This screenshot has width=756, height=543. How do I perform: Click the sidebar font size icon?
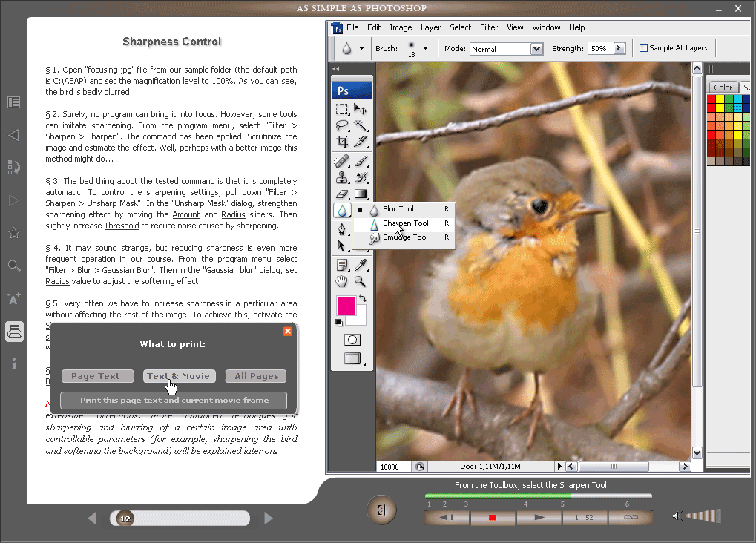14,298
